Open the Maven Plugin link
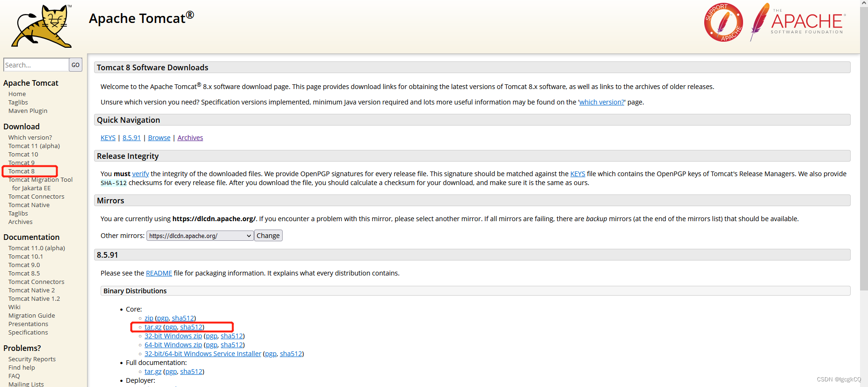Image resolution: width=868 pixels, height=387 pixels. pos(28,111)
